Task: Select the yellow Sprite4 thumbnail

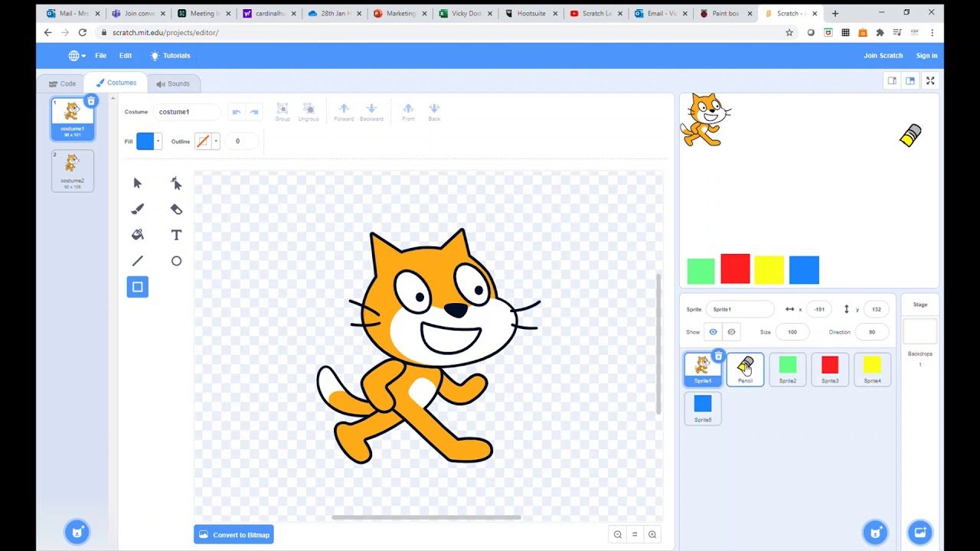Action: [x=872, y=370]
